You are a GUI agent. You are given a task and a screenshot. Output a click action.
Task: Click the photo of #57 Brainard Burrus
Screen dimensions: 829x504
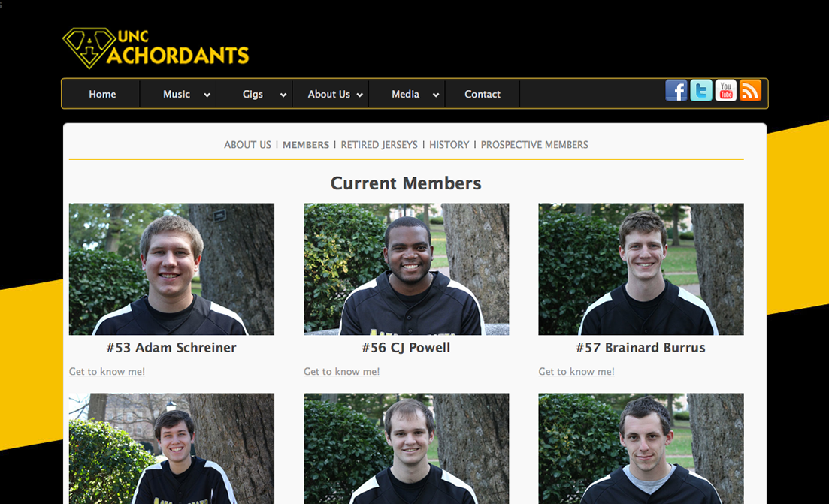641,269
